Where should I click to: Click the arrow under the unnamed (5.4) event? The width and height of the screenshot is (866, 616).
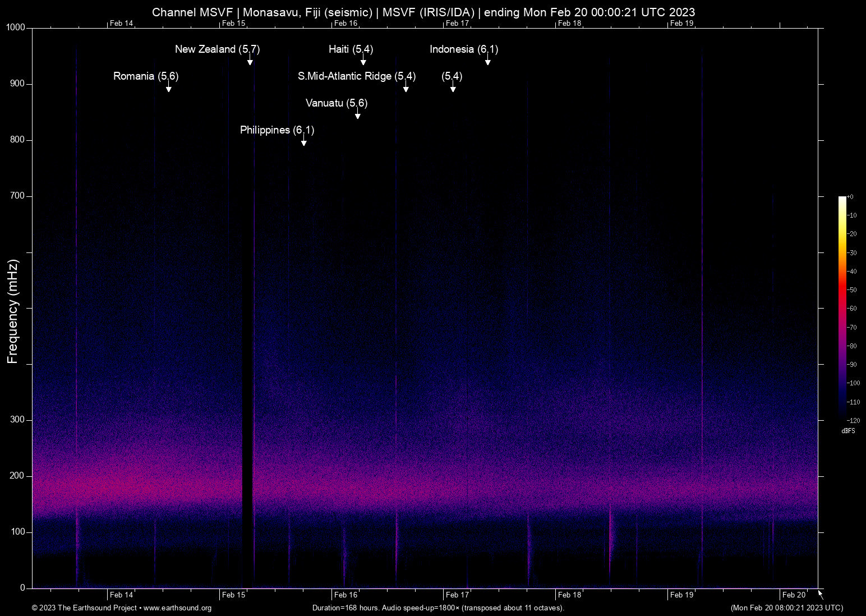pyautogui.click(x=453, y=87)
